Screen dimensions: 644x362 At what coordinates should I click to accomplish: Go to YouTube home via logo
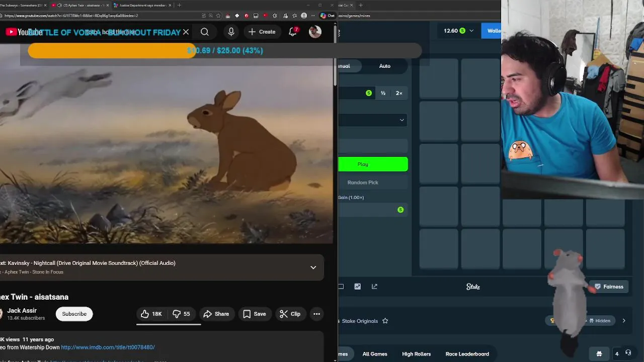(x=24, y=32)
